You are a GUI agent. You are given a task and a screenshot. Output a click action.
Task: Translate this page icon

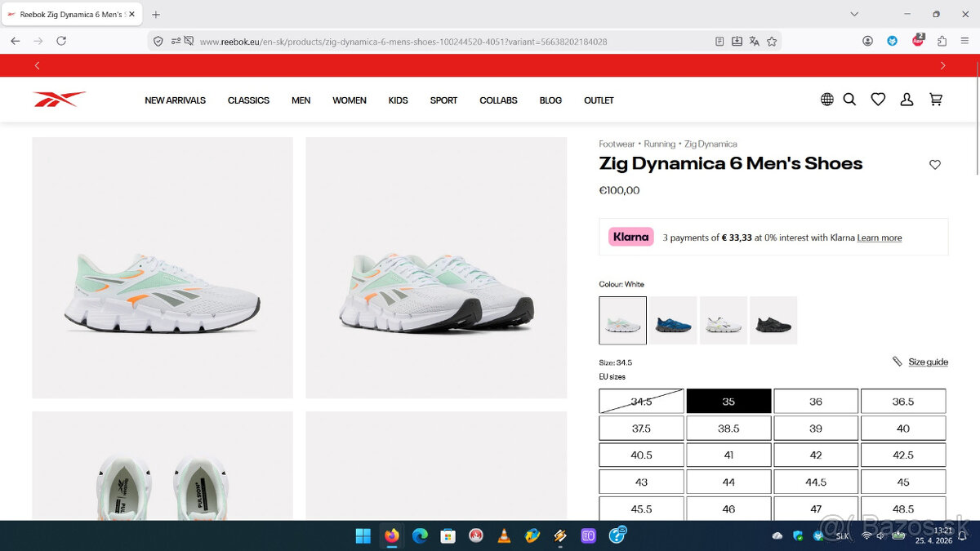point(755,41)
